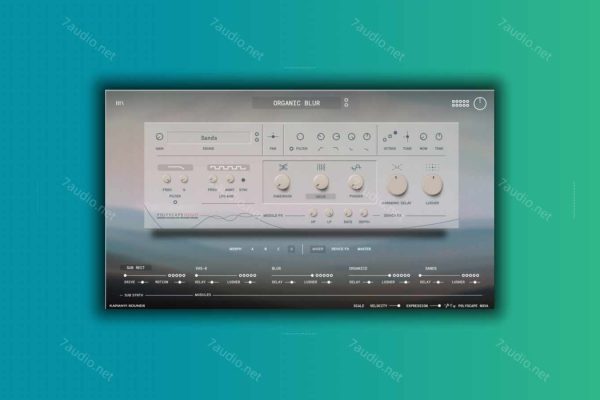The image size is (600, 400).
Task: Click the BLUR layer DELAY slider
Action: coord(291,282)
